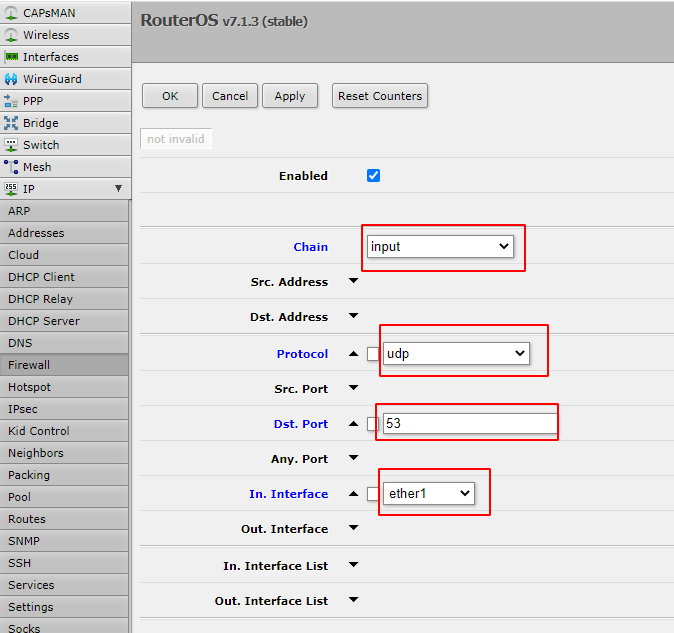Viewport: 674px width, 633px height.
Task: Open Pool page
Action: 64,497
